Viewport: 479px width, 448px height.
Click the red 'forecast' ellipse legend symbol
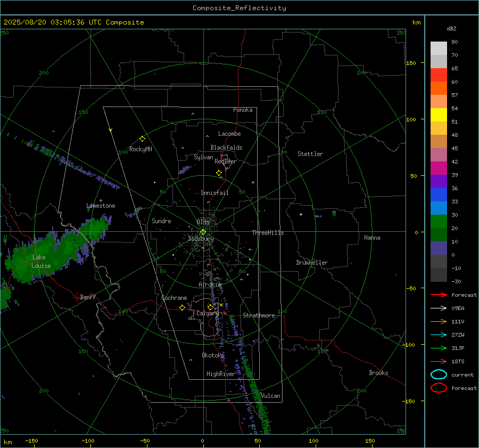(439, 388)
